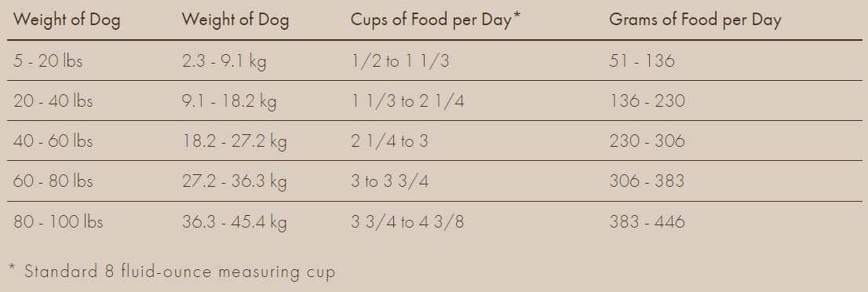Select the '1/2 to 1 1/3' cups cell
Screen dimensions: 868x292
pos(399,60)
